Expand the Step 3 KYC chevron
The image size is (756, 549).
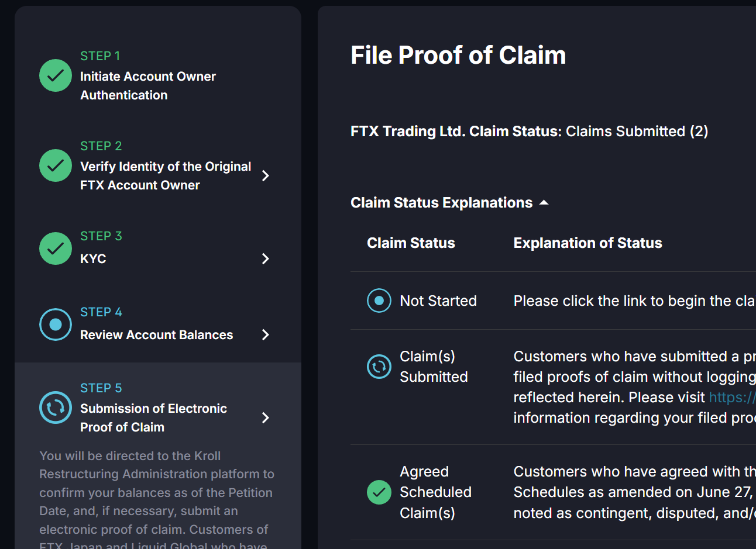click(x=266, y=258)
